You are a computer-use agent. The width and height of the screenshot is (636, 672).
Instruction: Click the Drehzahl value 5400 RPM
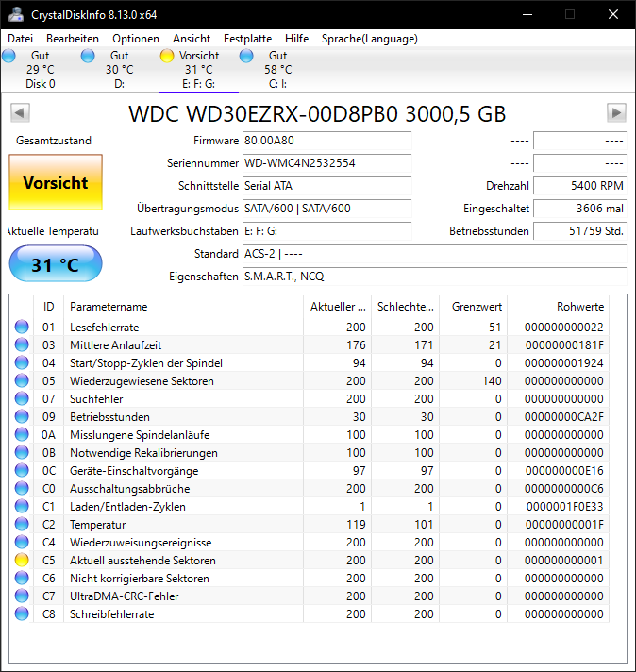tap(580, 186)
